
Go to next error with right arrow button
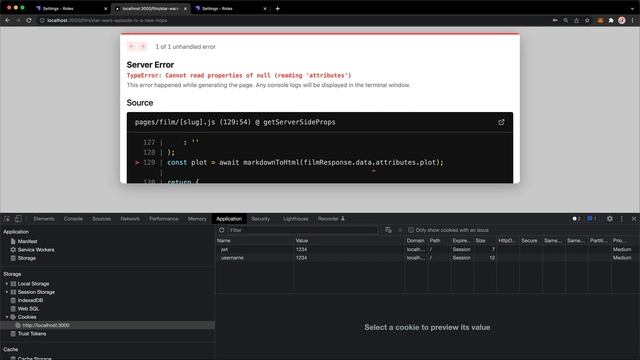tap(142, 47)
